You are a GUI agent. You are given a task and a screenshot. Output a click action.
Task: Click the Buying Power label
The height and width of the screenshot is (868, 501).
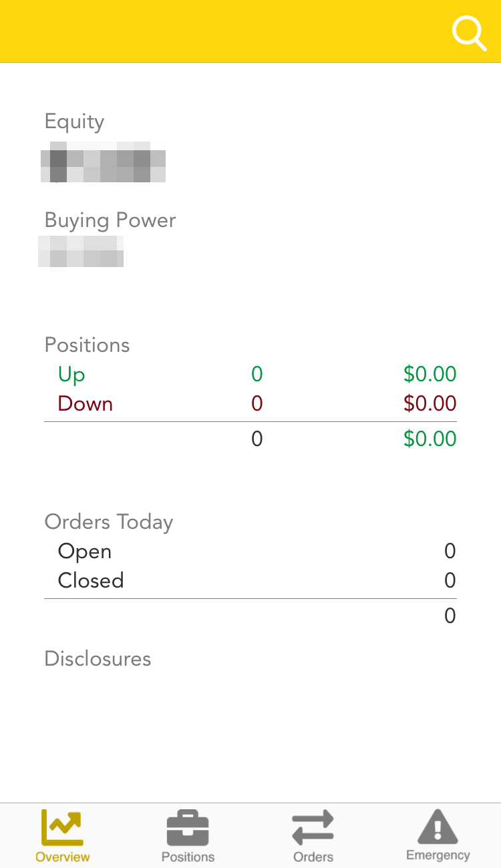110,220
